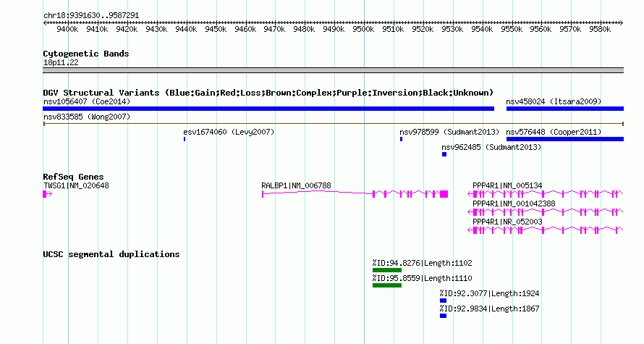The width and height of the screenshot is (644, 344).
Task: Select the green duplication bar ID:94.8276
Action: (387, 270)
